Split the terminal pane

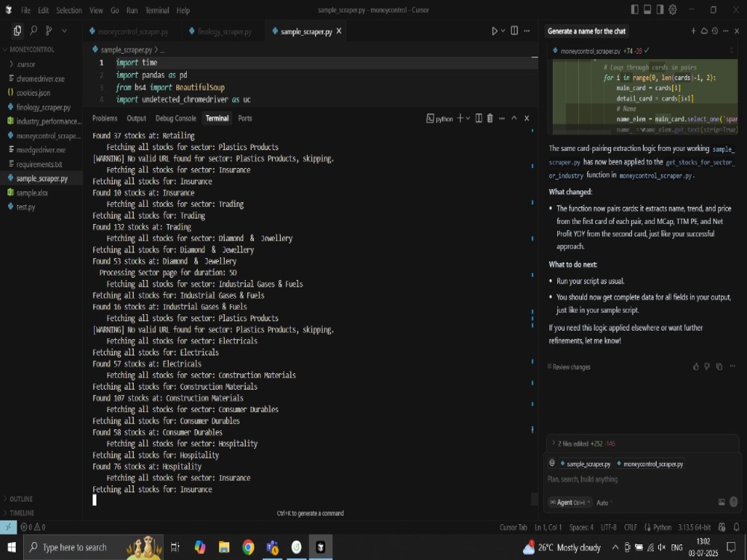click(x=479, y=118)
